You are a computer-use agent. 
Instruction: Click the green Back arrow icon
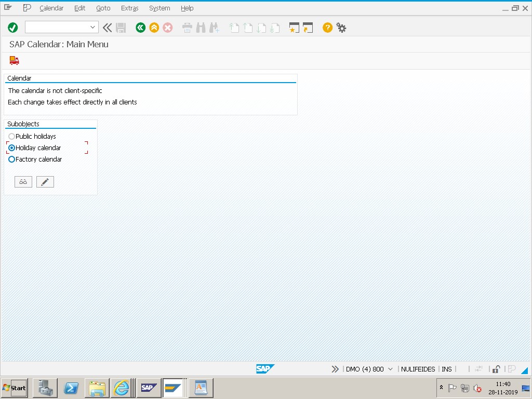coord(140,28)
